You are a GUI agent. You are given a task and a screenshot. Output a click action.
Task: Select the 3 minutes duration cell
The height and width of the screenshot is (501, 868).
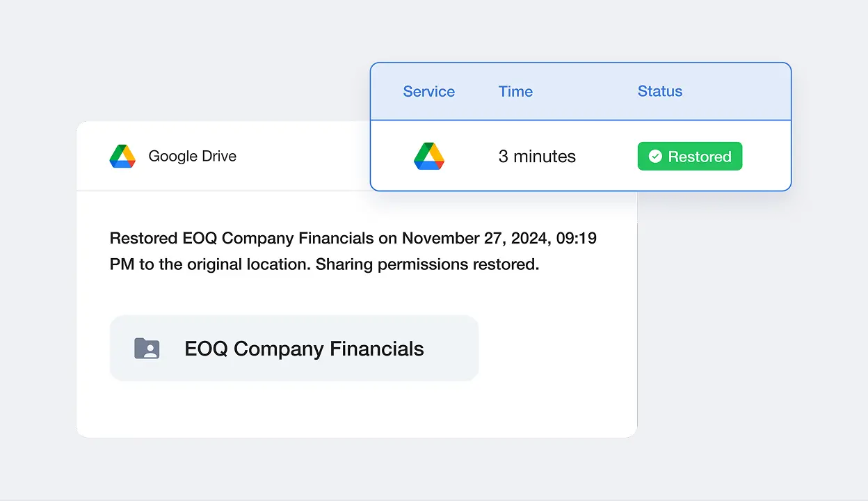[536, 156]
